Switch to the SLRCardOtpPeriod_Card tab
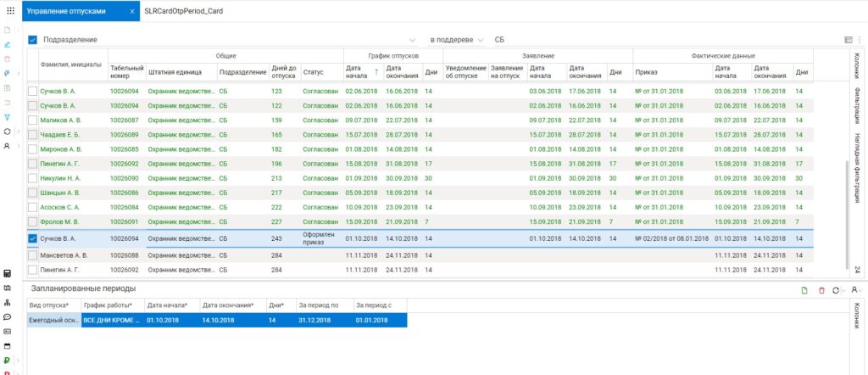The width and height of the screenshot is (868, 375). [x=183, y=10]
